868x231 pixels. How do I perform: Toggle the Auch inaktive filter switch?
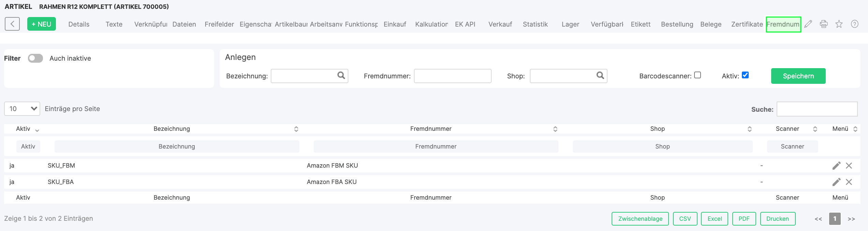[x=35, y=58]
